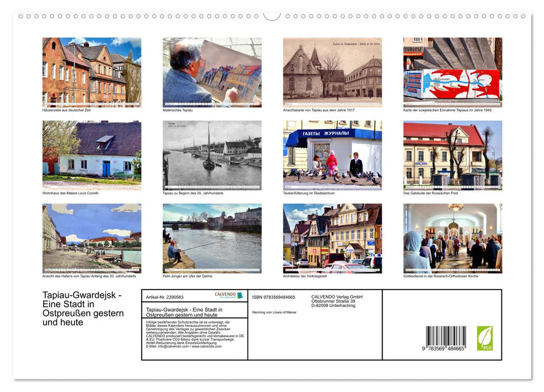Select the 1917 Ansichtskarte von Tapiau image

[x=332, y=72]
